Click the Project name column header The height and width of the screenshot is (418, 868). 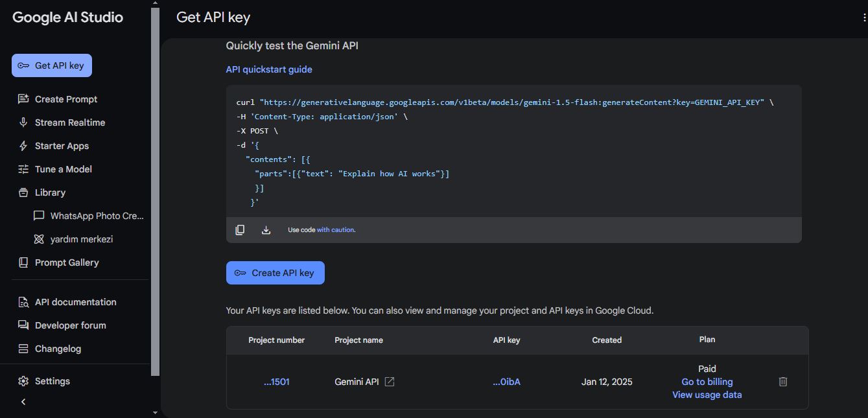click(x=358, y=340)
